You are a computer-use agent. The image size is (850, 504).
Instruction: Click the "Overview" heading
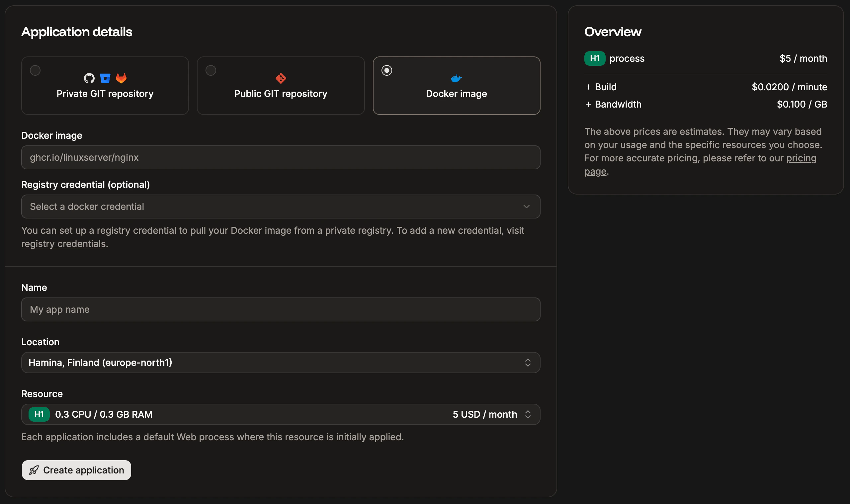(613, 32)
